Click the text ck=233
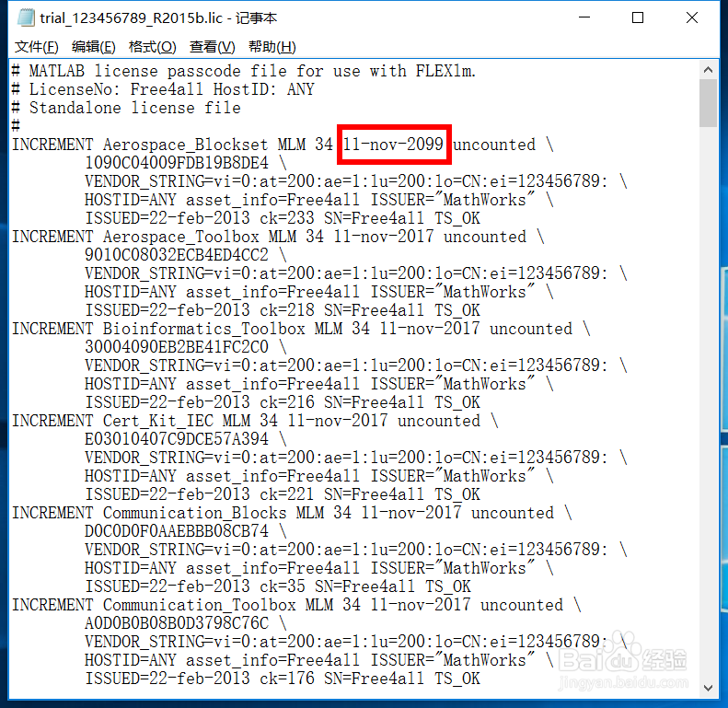 pos(287,218)
